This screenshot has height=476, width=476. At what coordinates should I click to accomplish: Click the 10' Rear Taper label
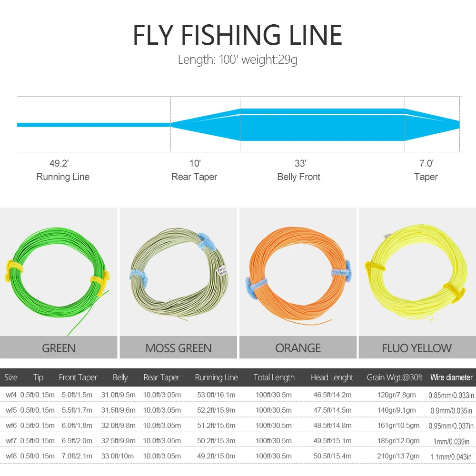(194, 170)
